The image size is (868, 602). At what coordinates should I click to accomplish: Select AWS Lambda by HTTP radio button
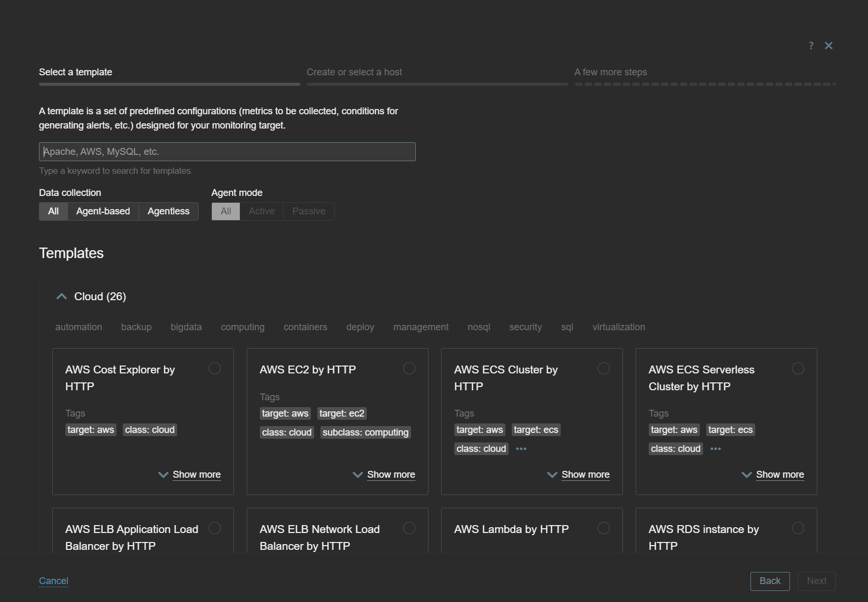[x=603, y=528]
